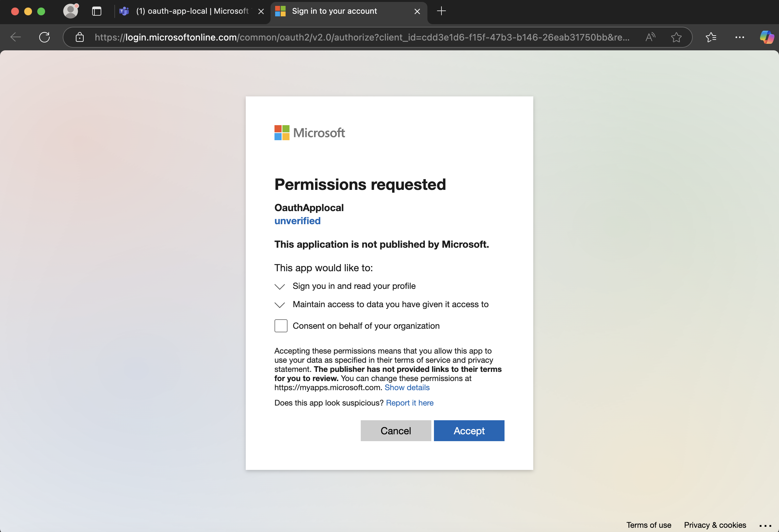Close the oauth-app-local Teams tab

[x=261, y=11]
